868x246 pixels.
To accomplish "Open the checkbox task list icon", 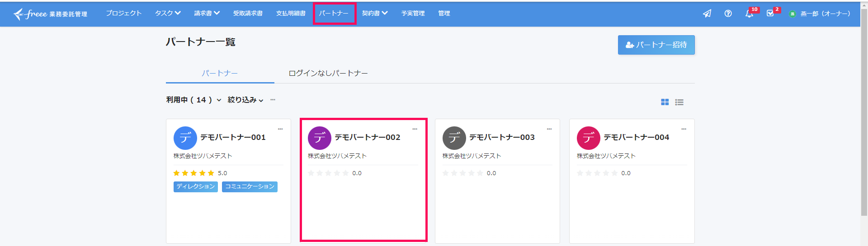I will pos(770,14).
